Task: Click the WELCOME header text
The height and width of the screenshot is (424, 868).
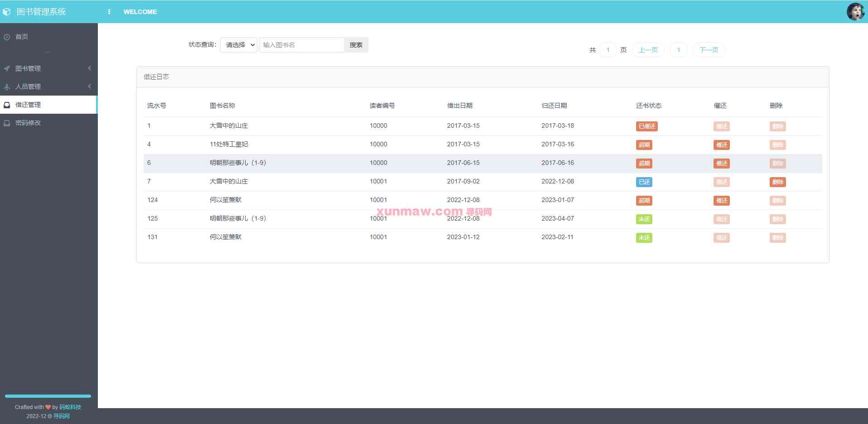Action: 140,12
